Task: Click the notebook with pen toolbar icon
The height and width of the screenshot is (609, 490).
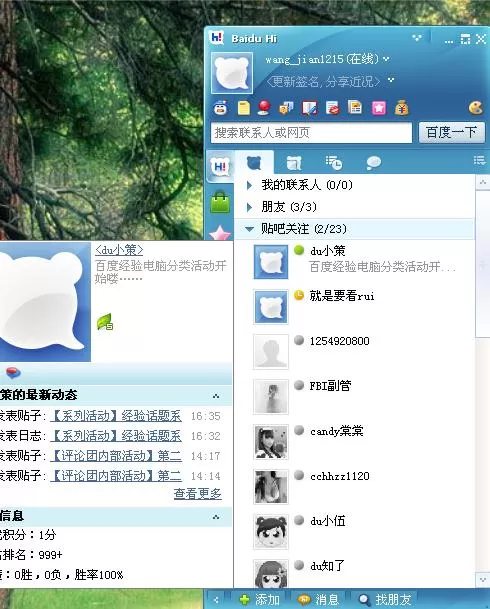Action: 309,108
